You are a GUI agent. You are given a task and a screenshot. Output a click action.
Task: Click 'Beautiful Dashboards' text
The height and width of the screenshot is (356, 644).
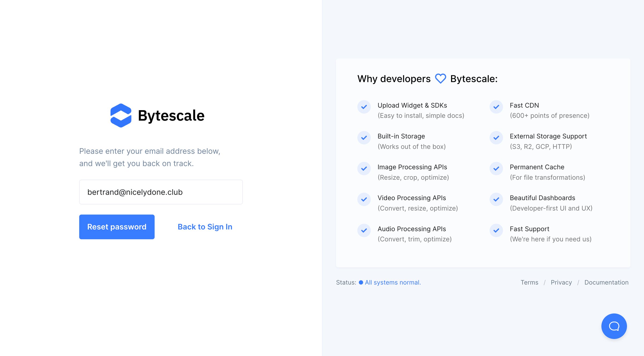tap(542, 198)
